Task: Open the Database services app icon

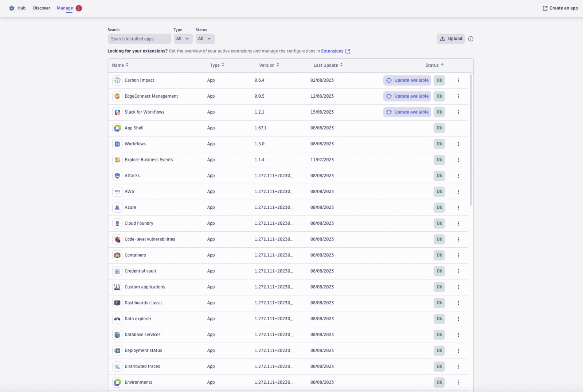Action: point(117,334)
